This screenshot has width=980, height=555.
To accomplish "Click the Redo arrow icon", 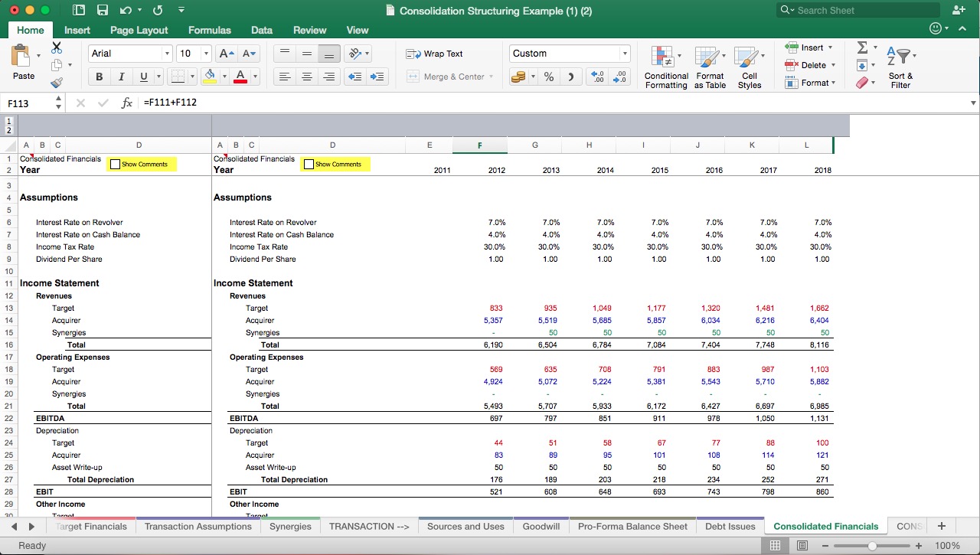I will click(158, 11).
